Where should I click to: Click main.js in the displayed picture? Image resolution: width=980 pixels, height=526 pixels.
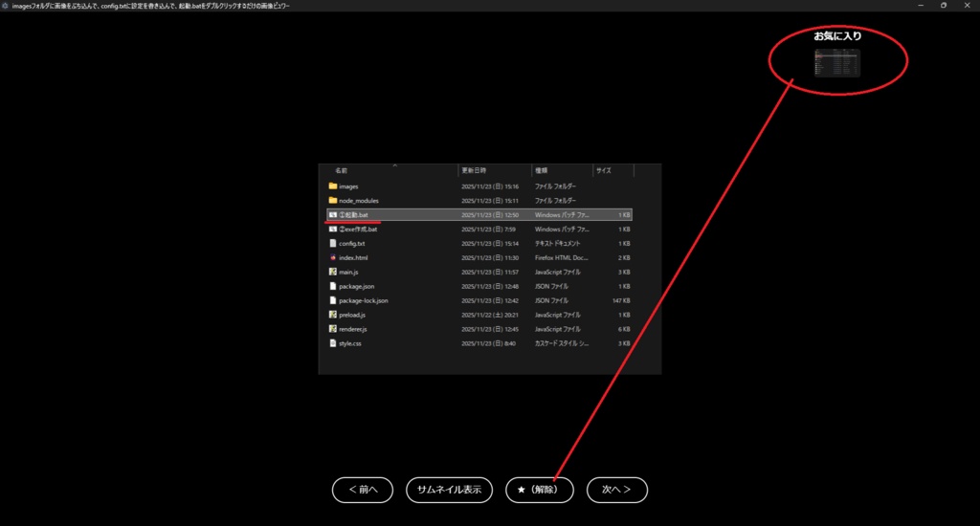coord(348,273)
